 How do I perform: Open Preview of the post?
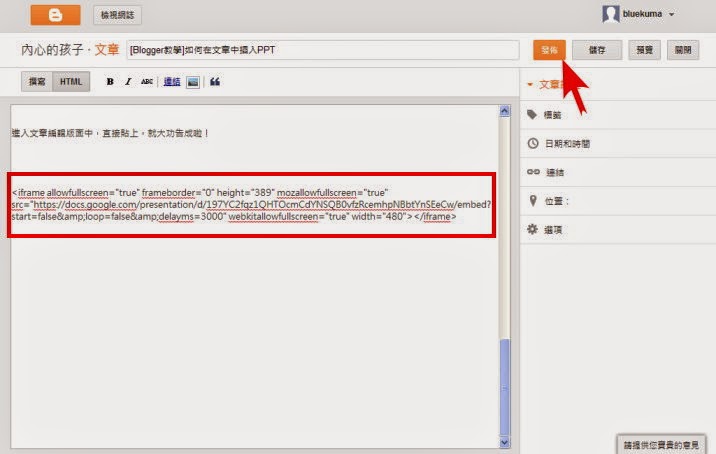click(x=644, y=50)
